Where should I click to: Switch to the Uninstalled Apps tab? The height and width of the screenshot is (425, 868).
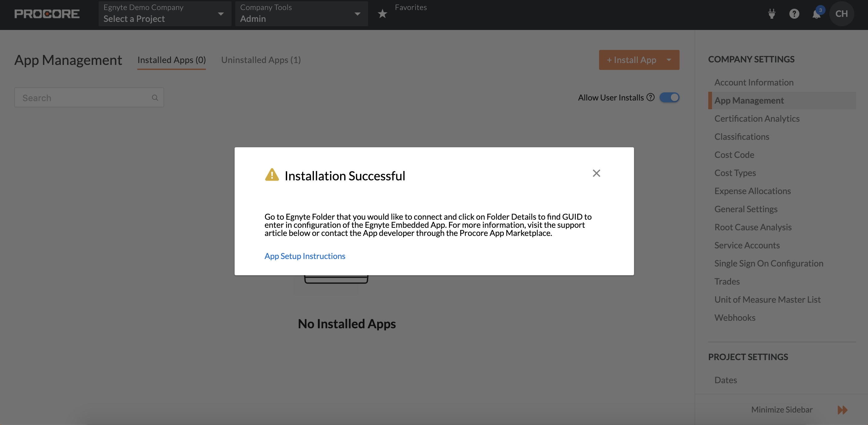(261, 60)
